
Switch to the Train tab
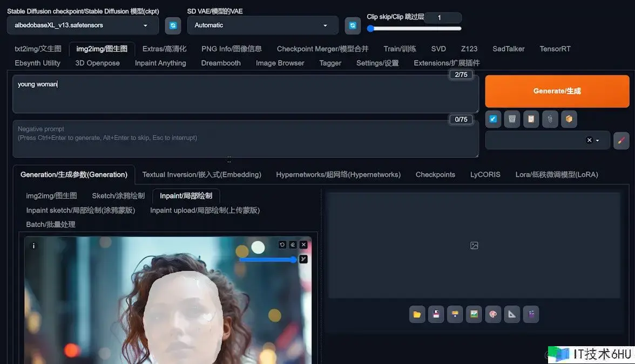[400, 49]
